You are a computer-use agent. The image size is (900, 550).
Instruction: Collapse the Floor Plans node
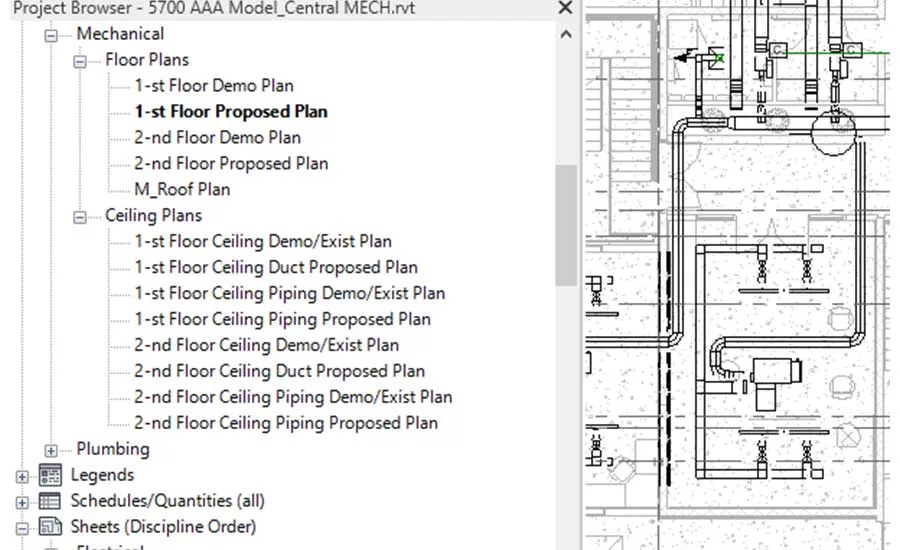[x=80, y=61]
